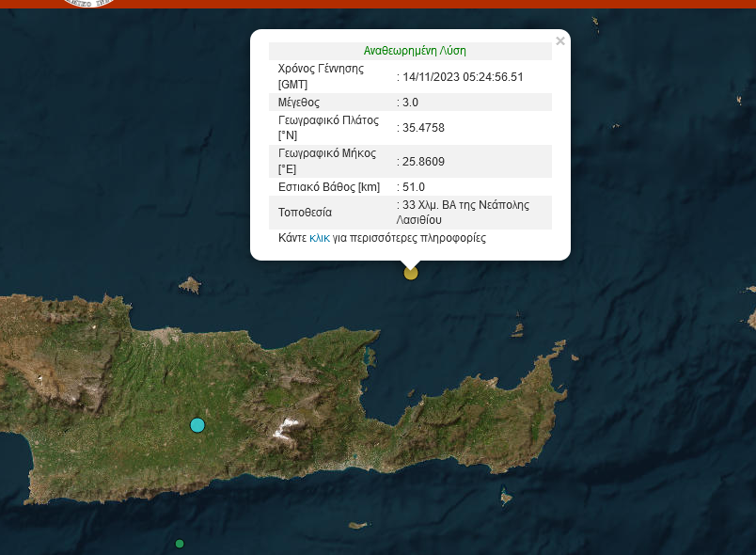Viewport: 756px width, 555px height.
Task: Click the focal depth value 51.0
Action: pos(415,187)
